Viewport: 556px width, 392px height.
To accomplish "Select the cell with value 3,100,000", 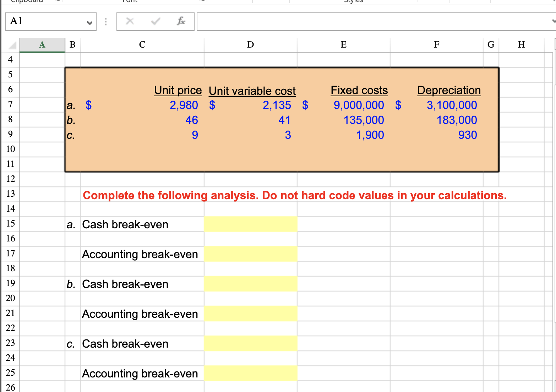I will (x=437, y=105).
